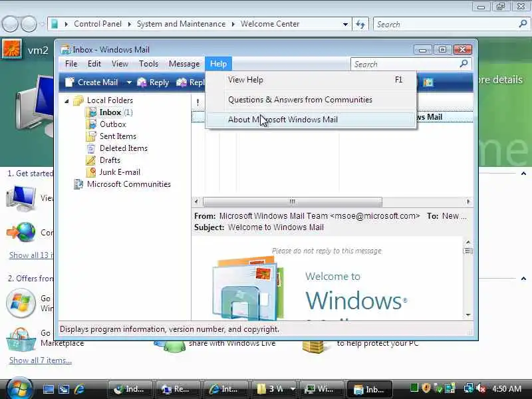
Task: Click the Create Mail toolbar button
Action: [91, 82]
